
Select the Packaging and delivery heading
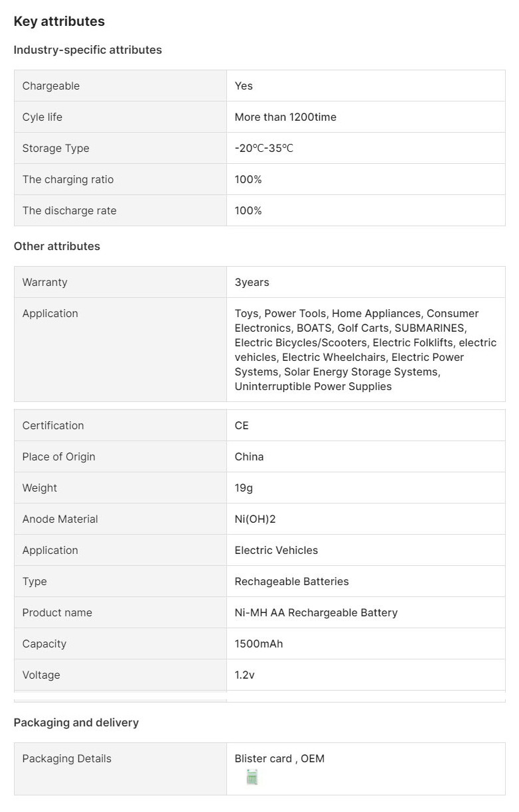(x=76, y=722)
